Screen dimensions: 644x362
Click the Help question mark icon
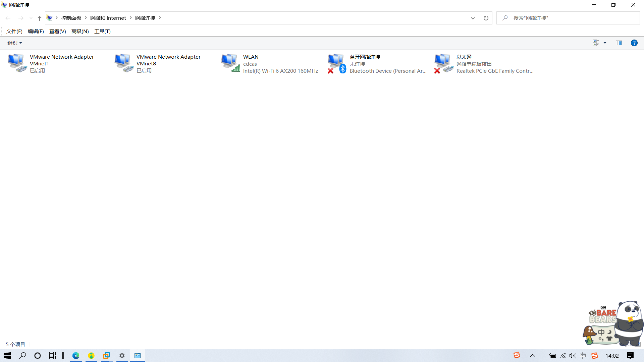634,43
